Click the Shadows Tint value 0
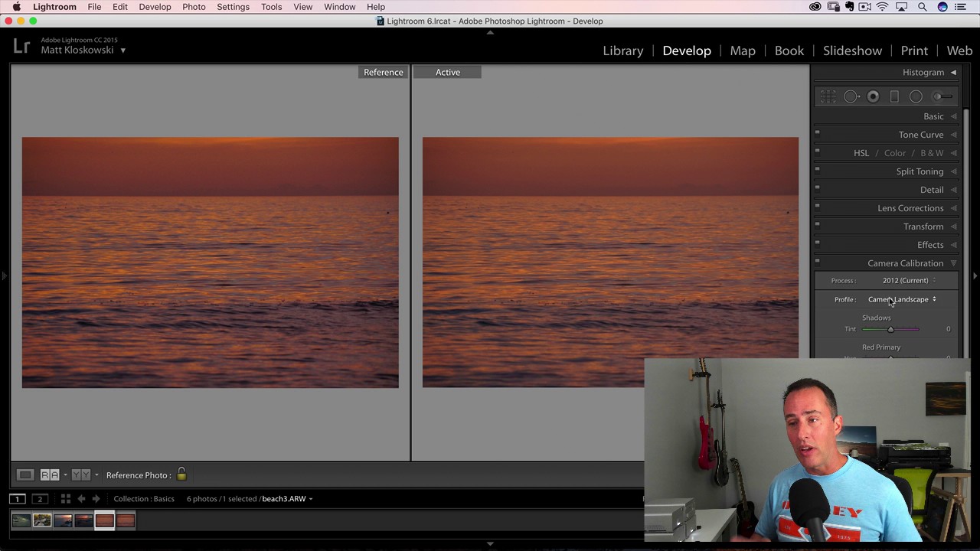Image resolution: width=980 pixels, height=551 pixels. click(948, 329)
